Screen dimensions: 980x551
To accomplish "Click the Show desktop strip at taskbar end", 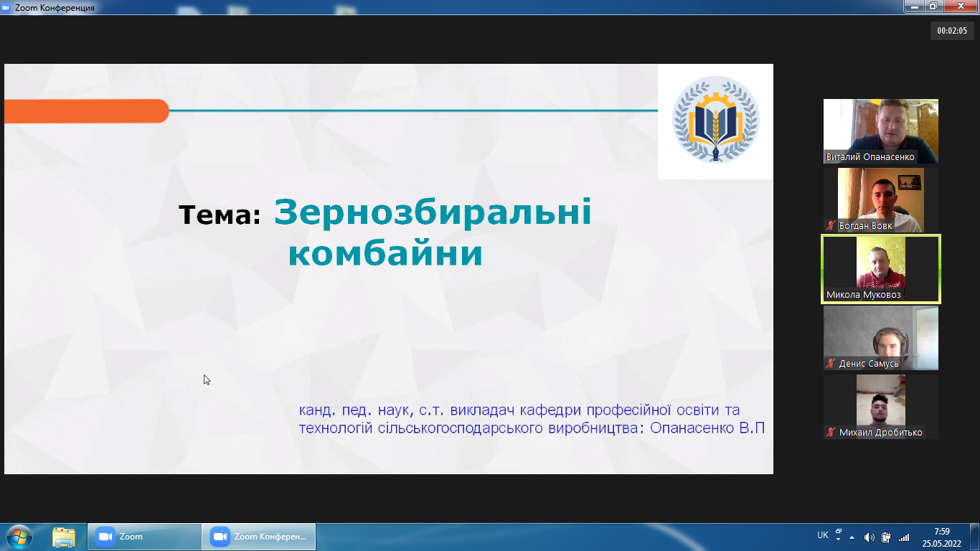I will click(976, 537).
